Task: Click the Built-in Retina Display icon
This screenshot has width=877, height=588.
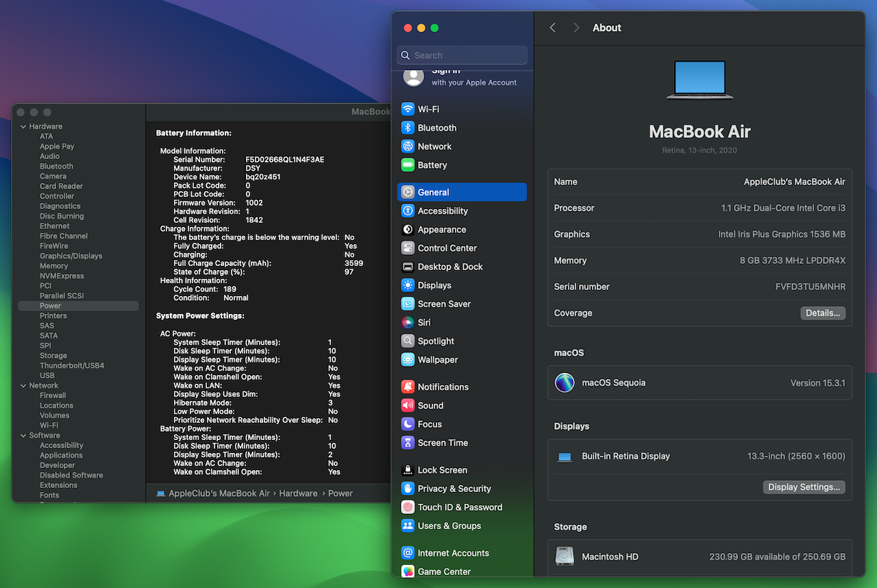Action: pyautogui.click(x=565, y=456)
